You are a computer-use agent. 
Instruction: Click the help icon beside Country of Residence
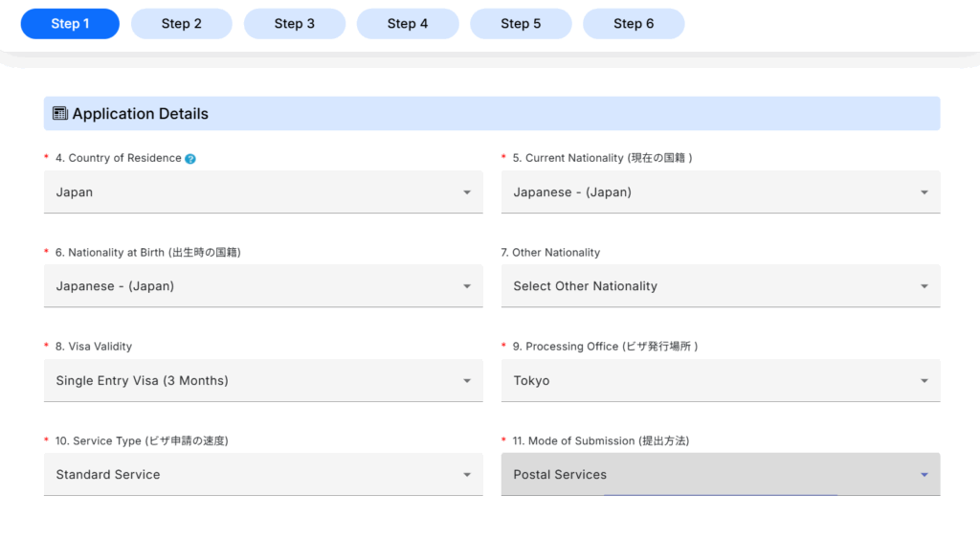(x=190, y=159)
